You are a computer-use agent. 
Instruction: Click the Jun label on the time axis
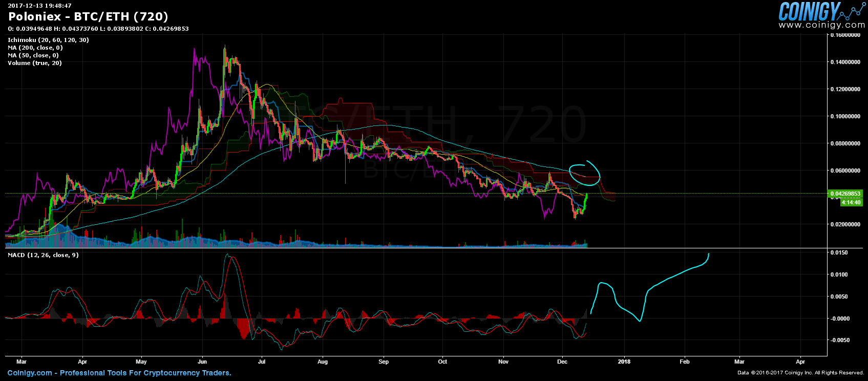point(203,362)
